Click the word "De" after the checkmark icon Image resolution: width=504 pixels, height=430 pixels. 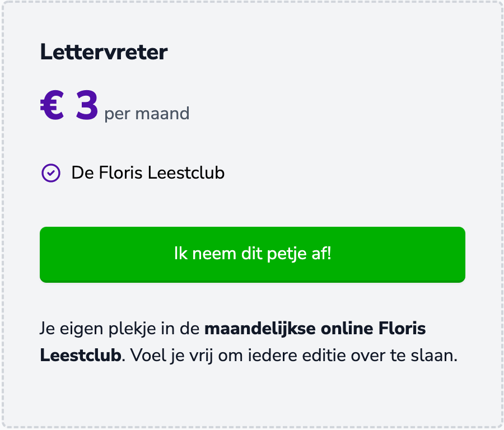(x=81, y=173)
